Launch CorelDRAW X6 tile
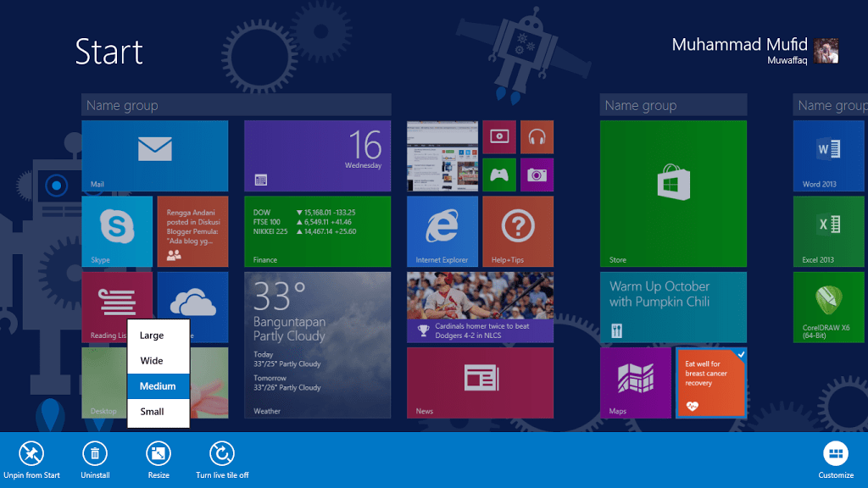 [x=829, y=307]
